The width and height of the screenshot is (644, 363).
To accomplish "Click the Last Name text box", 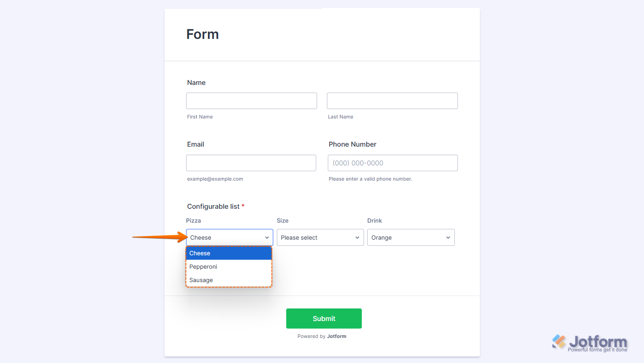I will [x=392, y=101].
